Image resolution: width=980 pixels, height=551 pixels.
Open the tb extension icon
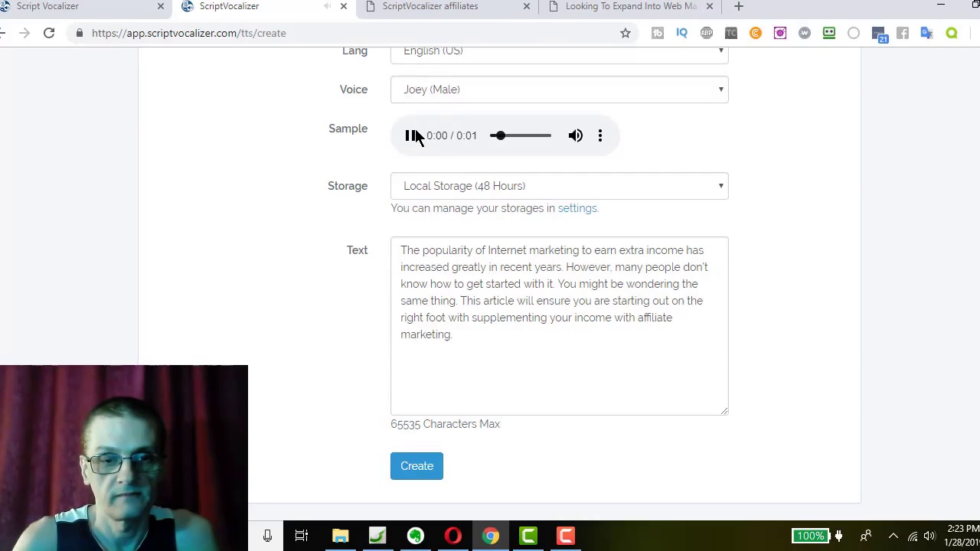658,33
